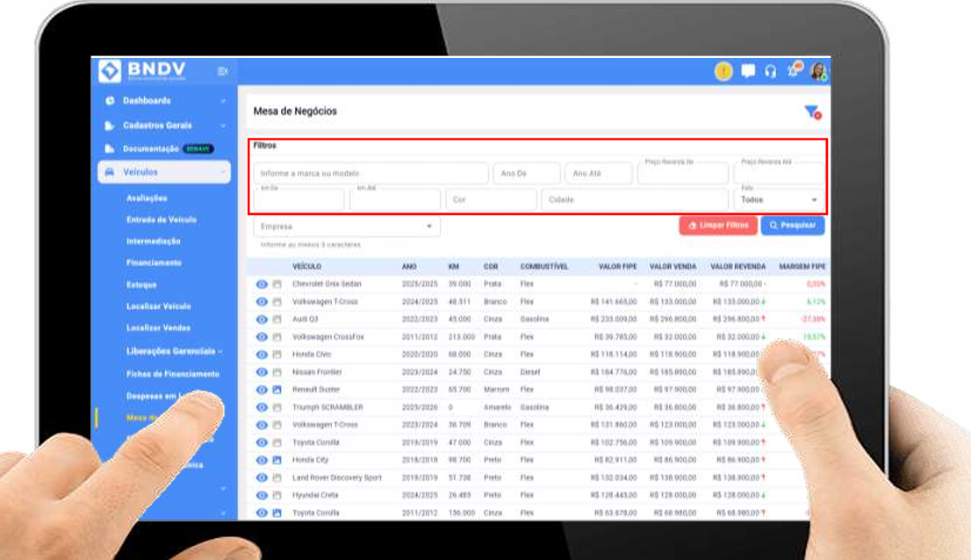Open calendar icon for Audi Q3 row

pyautogui.click(x=277, y=319)
